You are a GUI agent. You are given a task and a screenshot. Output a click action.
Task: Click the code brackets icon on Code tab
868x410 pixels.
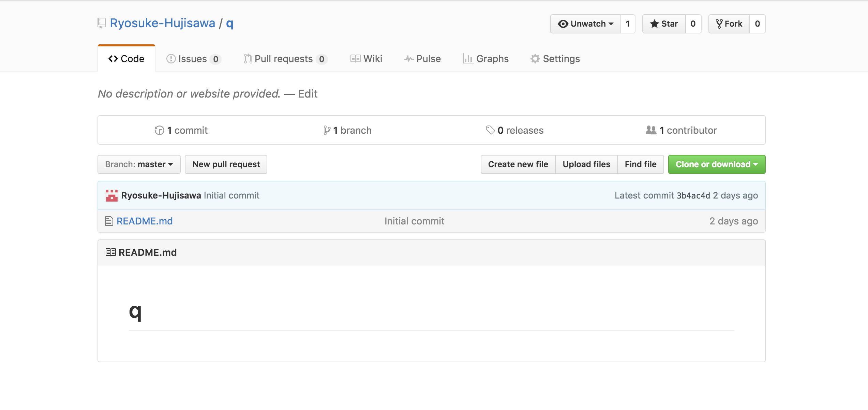click(x=113, y=59)
